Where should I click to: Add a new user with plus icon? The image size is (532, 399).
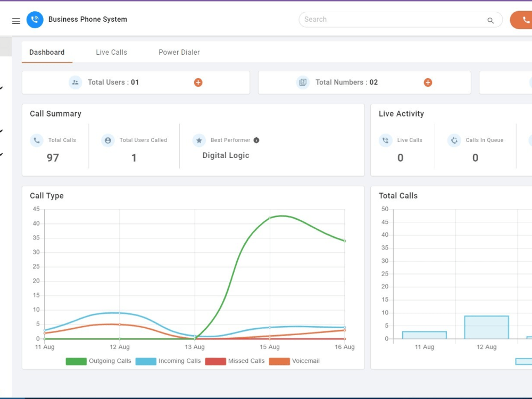click(x=198, y=82)
